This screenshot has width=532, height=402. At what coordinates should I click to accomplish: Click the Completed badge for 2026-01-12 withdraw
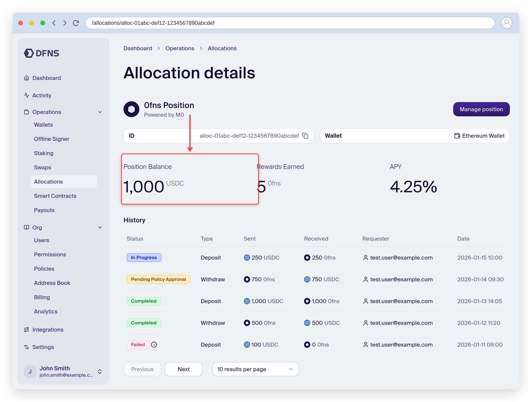click(143, 323)
